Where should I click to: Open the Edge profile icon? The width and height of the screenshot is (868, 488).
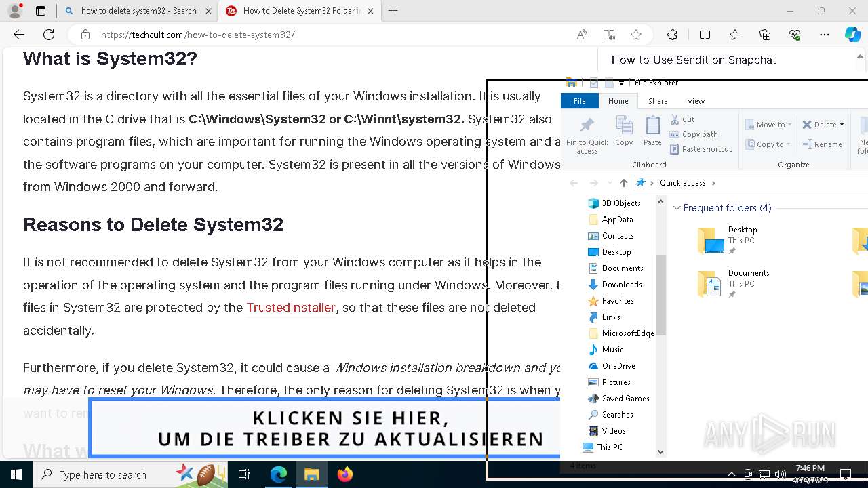tap(15, 11)
